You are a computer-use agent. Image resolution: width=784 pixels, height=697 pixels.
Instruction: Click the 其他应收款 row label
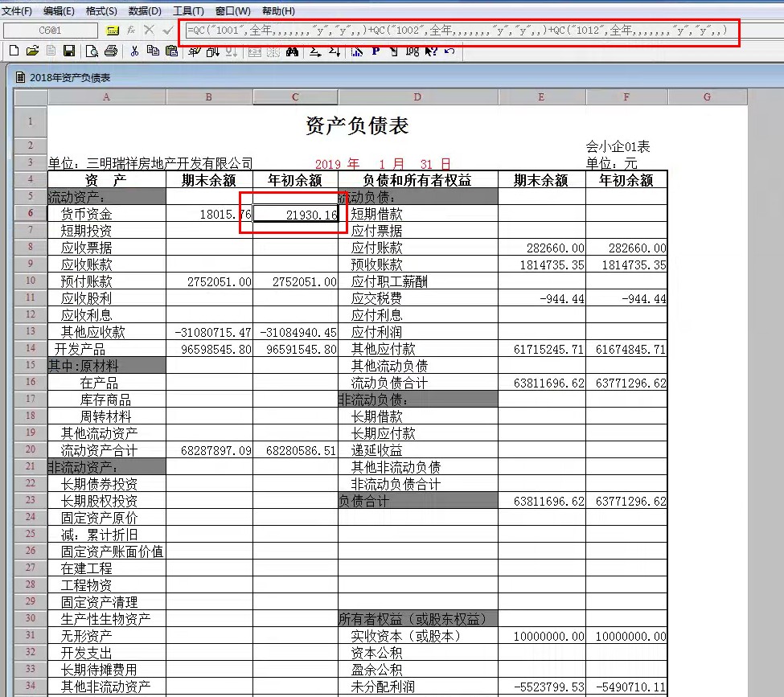(x=92, y=332)
